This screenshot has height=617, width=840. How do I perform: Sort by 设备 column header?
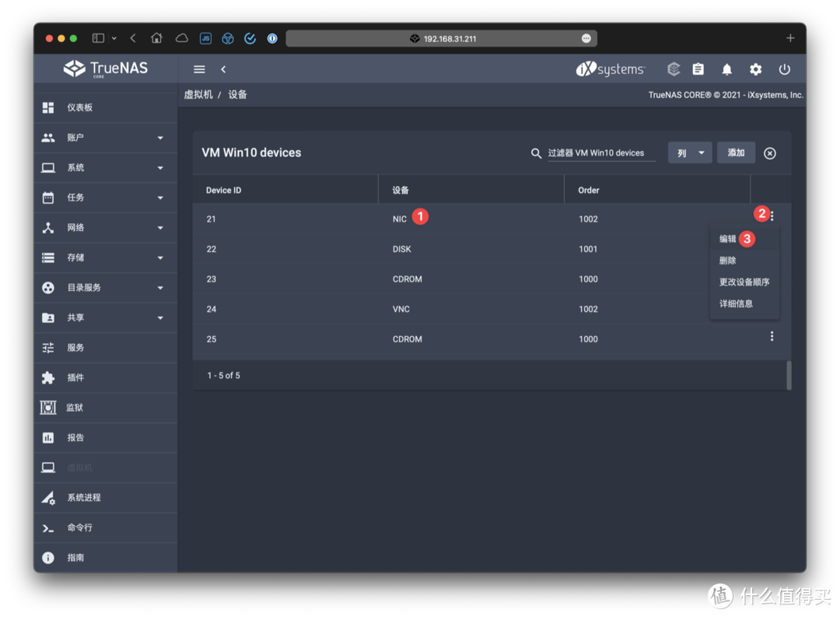[401, 191]
